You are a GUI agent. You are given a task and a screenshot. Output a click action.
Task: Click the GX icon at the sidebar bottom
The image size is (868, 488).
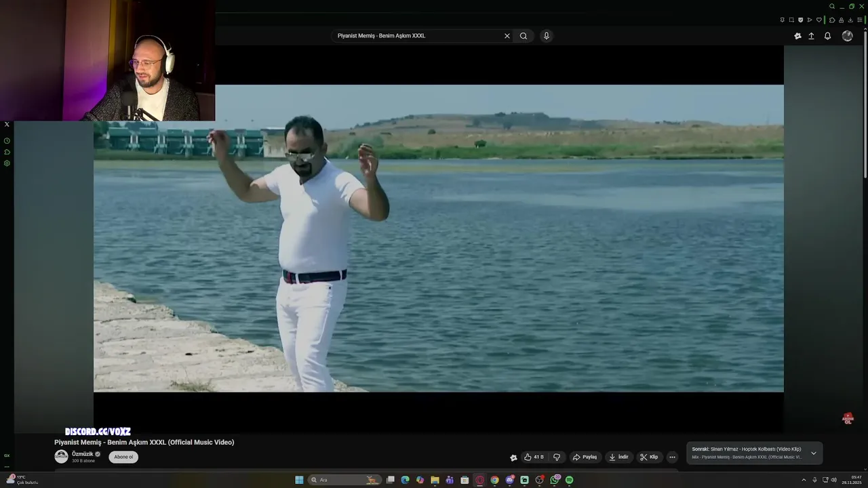(x=7, y=455)
